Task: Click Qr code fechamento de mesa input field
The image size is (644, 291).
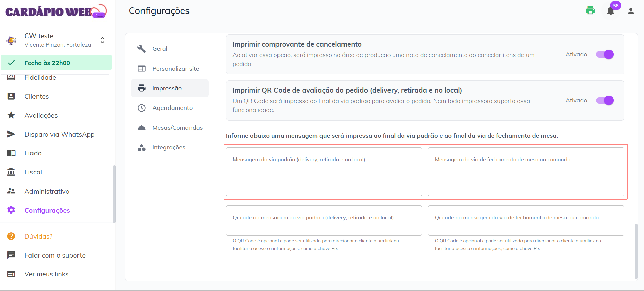Action: pos(526,220)
